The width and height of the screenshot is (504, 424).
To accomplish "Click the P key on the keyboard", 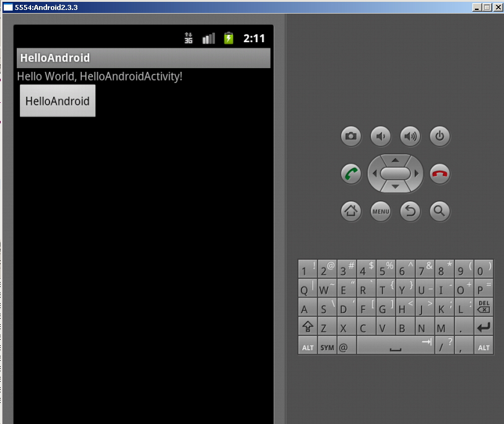I will click(x=484, y=288).
